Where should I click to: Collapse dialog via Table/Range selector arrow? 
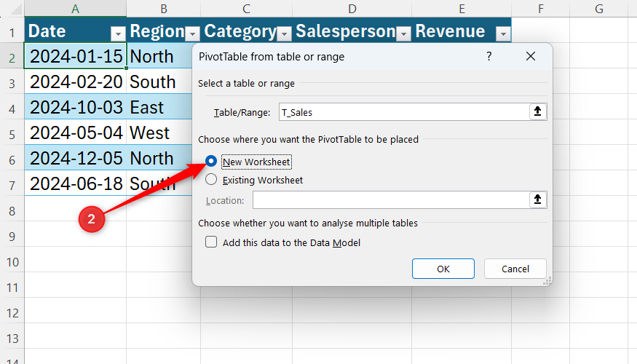point(537,111)
